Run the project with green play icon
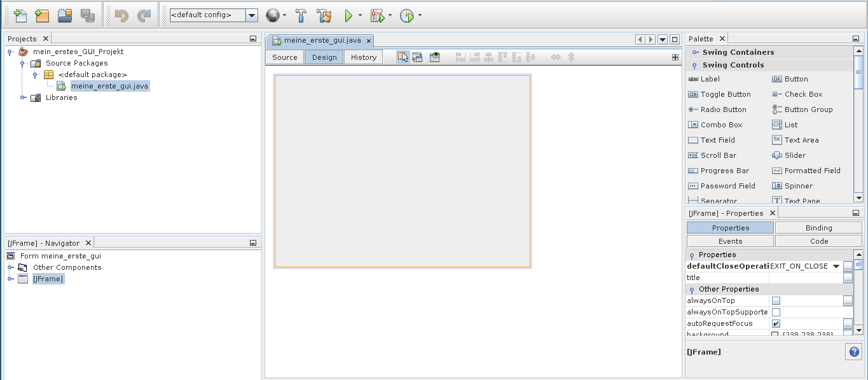This screenshot has height=380, width=868. pos(348,15)
